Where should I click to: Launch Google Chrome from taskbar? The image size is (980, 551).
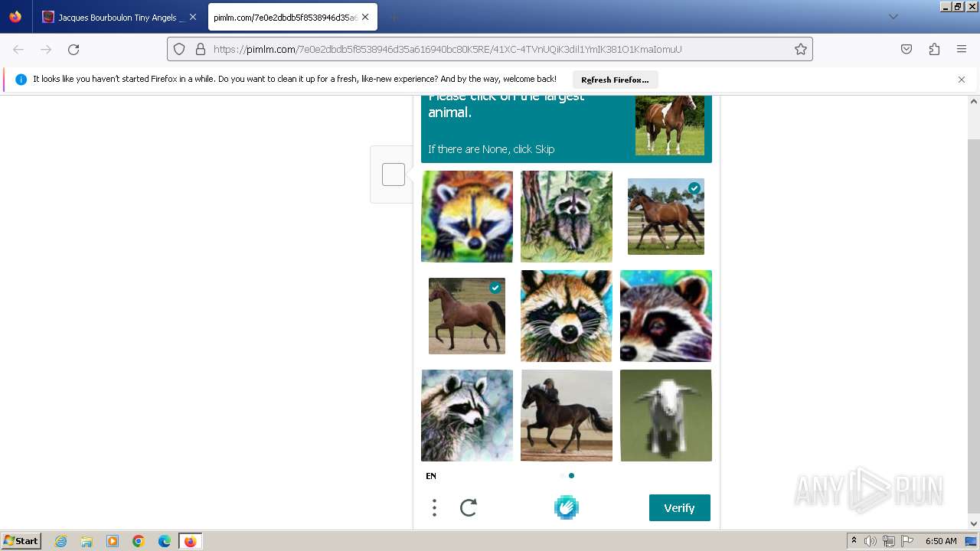point(139,541)
